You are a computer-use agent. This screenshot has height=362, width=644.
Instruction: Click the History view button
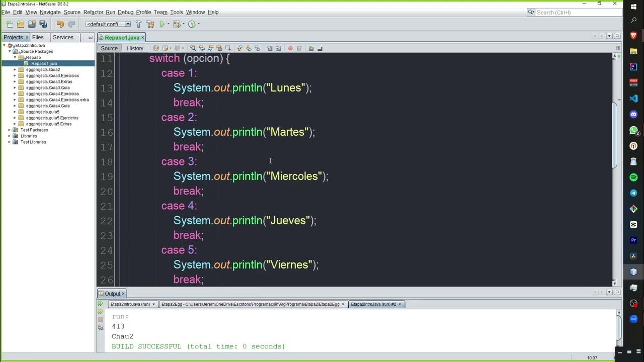tap(135, 48)
